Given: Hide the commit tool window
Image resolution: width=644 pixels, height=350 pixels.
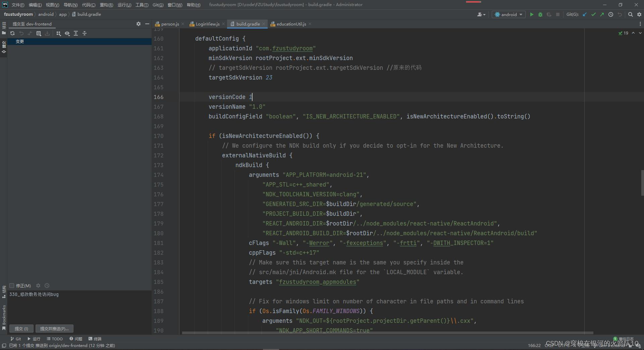Looking at the screenshot, I should [x=147, y=24].
